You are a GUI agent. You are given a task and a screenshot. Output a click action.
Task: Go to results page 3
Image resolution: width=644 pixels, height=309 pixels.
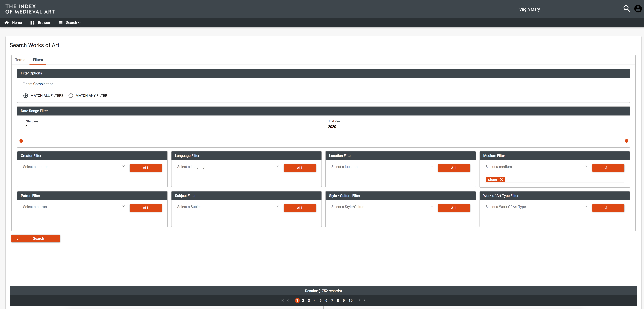pyautogui.click(x=309, y=300)
